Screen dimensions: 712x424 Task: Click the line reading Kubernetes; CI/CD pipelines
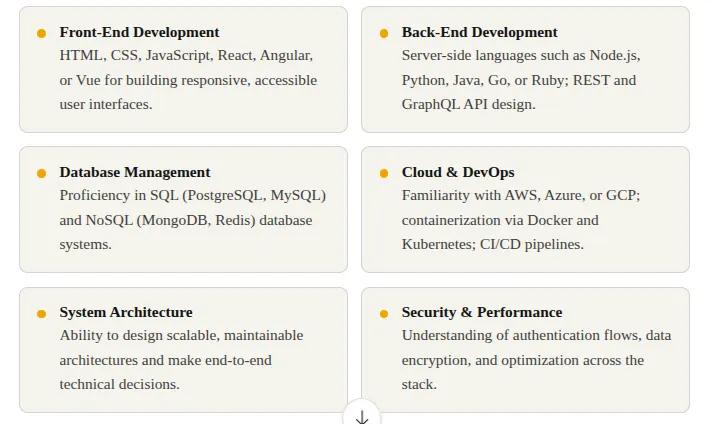coord(492,244)
